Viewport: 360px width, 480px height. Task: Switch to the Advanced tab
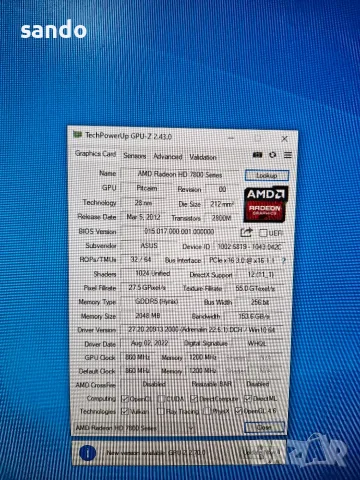(x=168, y=156)
